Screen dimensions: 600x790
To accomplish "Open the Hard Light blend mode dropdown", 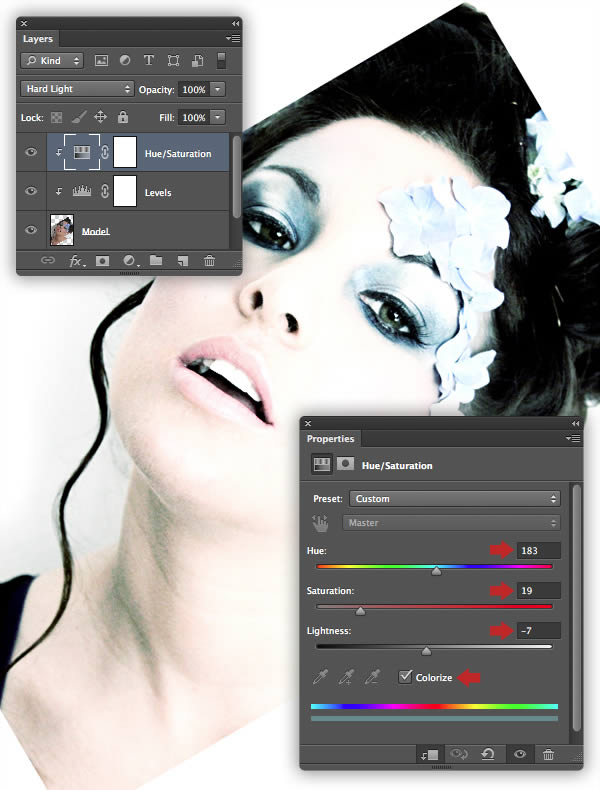I will [x=77, y=89].
